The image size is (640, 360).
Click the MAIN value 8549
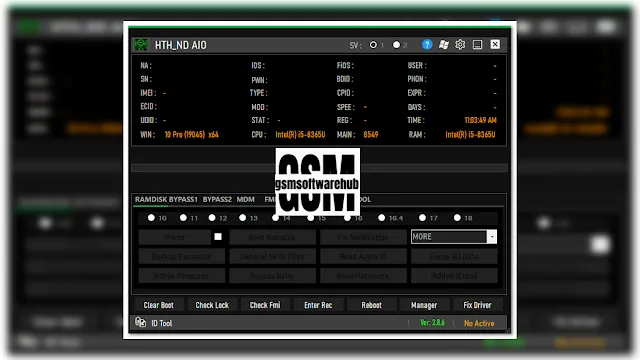[x=371, y=134]
